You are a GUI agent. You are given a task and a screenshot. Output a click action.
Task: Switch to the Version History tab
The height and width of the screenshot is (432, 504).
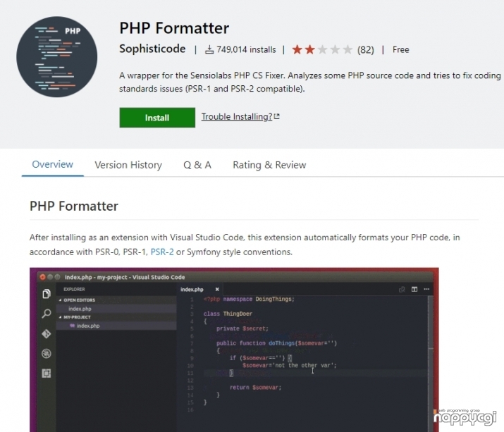128,165
